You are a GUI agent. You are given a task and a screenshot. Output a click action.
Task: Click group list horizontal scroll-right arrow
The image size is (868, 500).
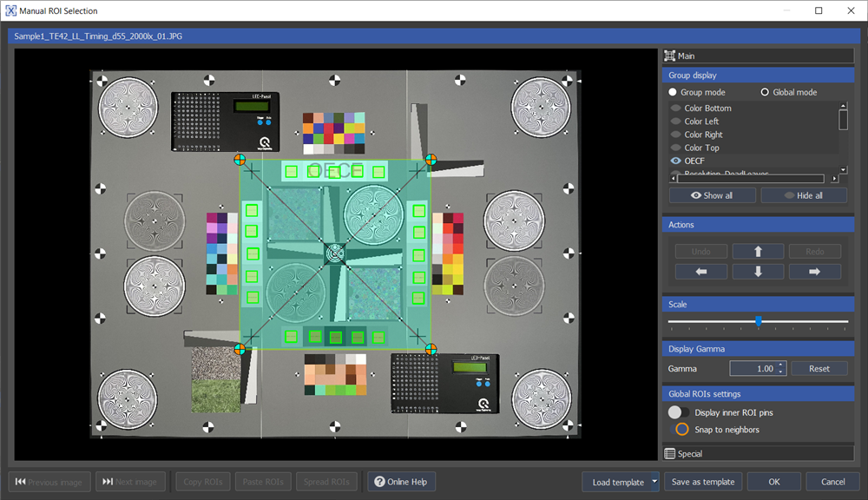pyautogui.click(x=834, y=178)
